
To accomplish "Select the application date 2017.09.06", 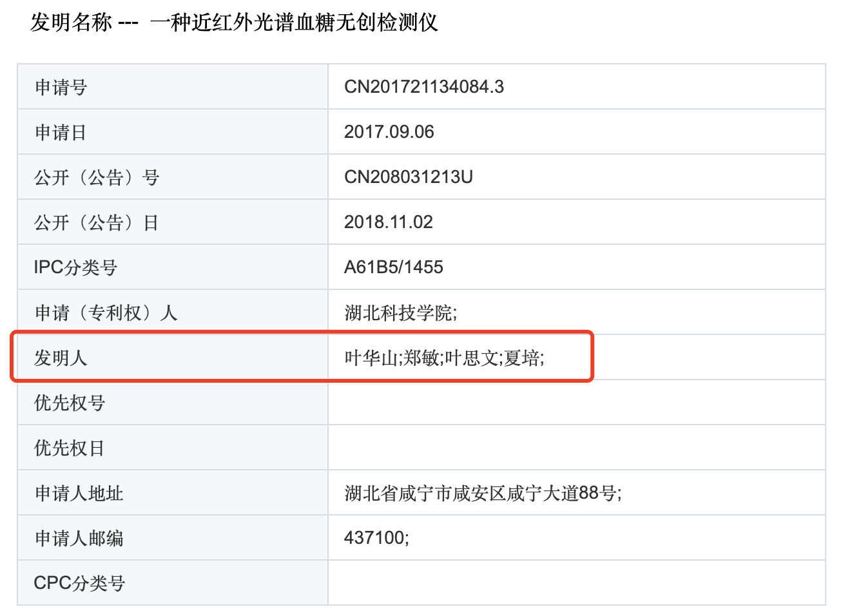I will (x=389, y=132).
